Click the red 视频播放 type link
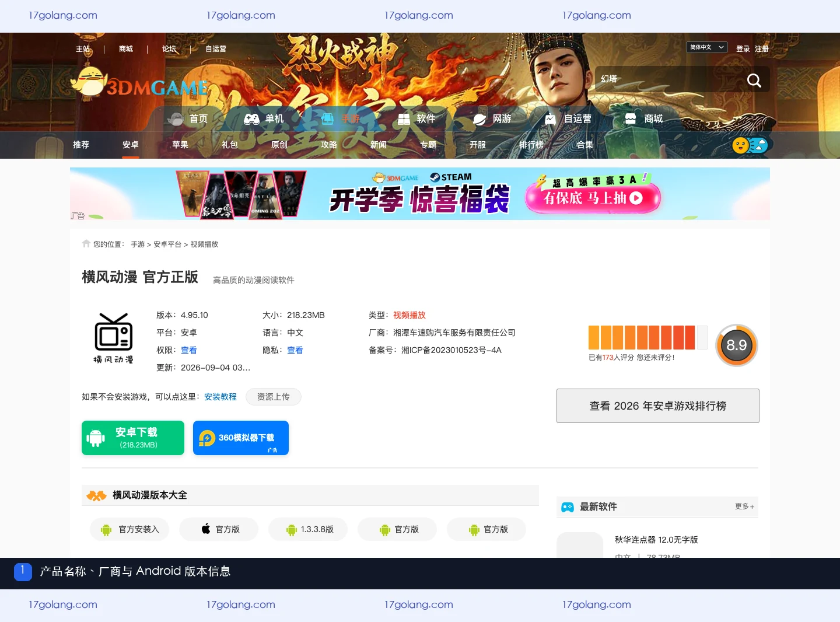The image size is (840, 622). click(x=409, y=315)
